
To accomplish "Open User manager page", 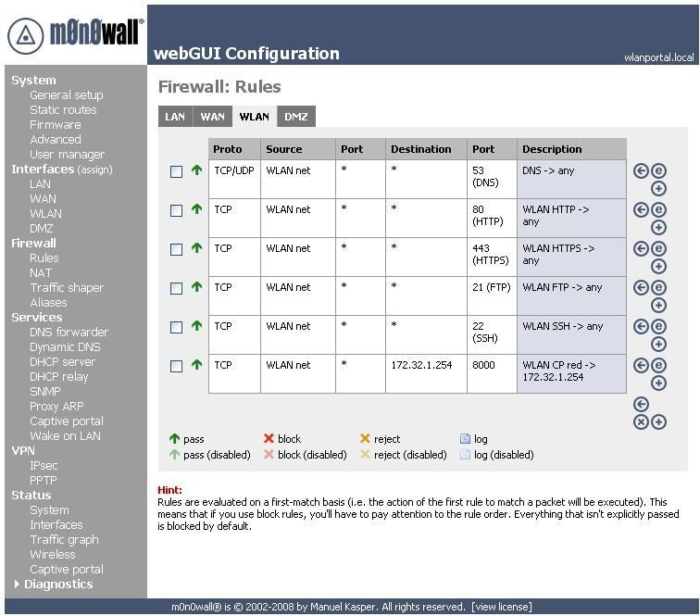I will [67, 155].
